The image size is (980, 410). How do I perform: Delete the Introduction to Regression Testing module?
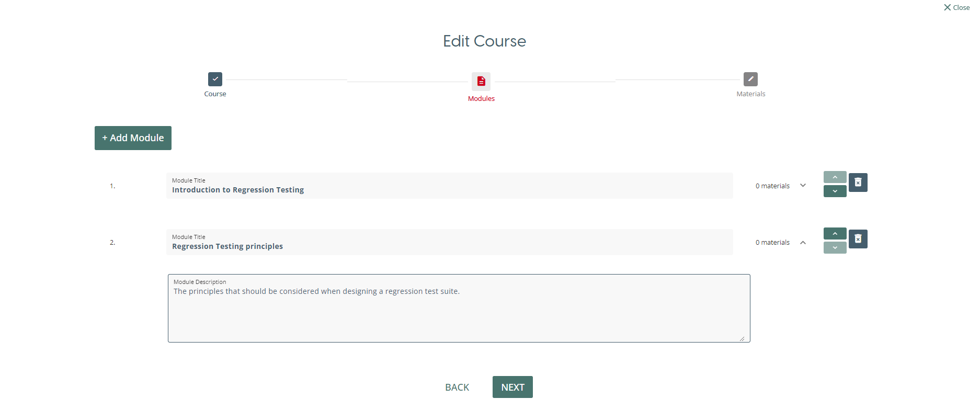858,183
